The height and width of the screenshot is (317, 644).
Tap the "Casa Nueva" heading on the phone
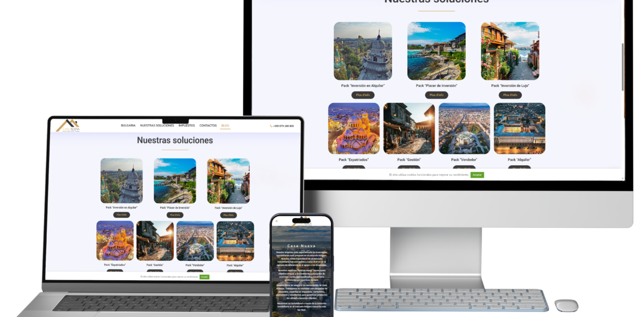[302, 246]
